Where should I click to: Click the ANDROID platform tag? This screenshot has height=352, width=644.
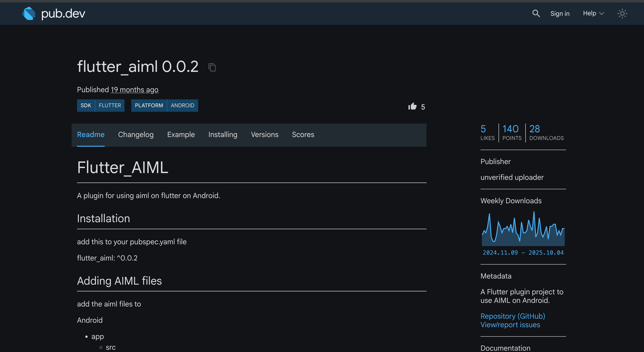(182, 105)
